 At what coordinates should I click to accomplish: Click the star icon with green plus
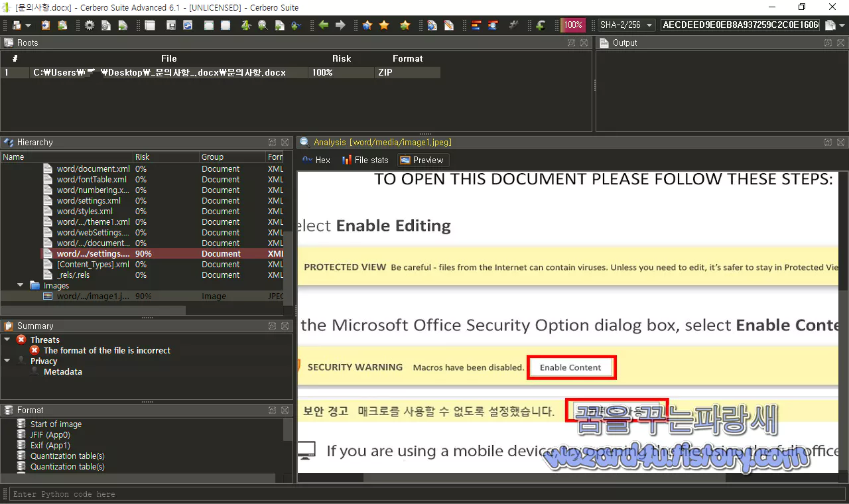pos(405,25)
